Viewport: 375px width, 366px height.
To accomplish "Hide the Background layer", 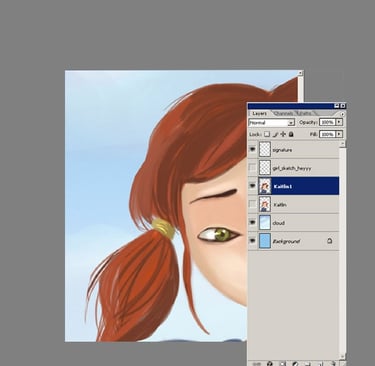I will point(253,240).
